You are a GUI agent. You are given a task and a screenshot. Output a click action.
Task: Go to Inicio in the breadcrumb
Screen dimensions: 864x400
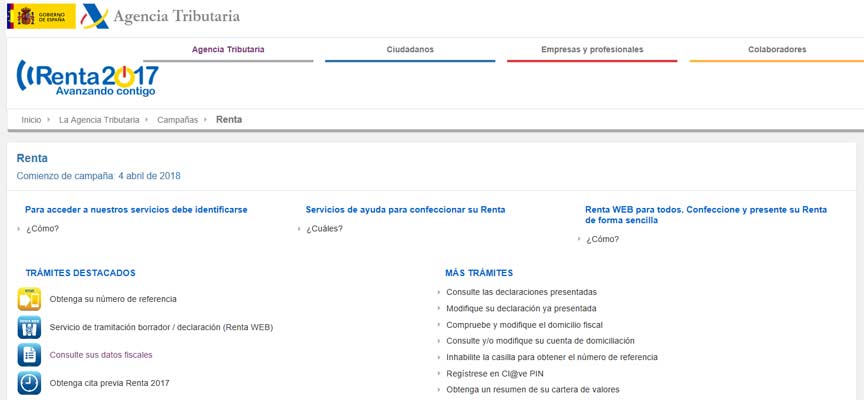click(31, 120)
